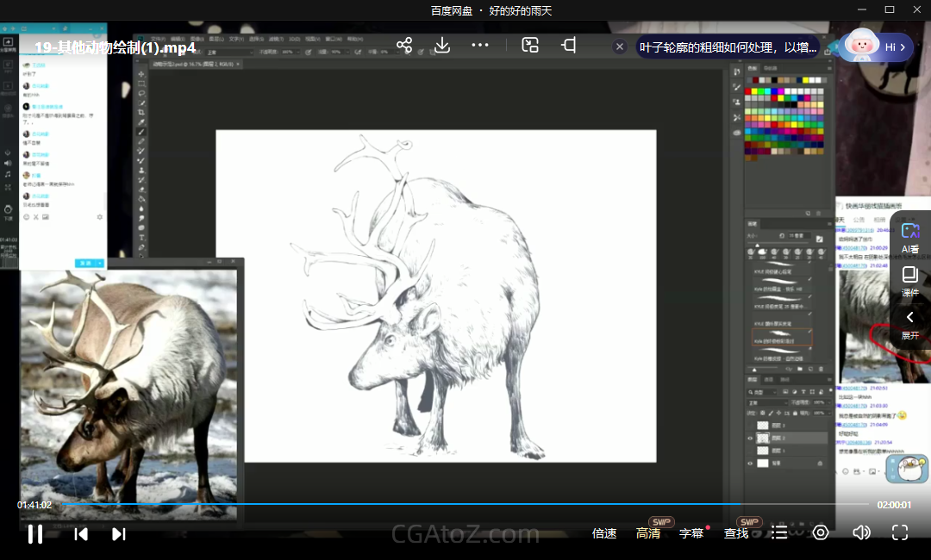Click the share icon in top toolbar

pyautogui.click(x=404, y=46)
